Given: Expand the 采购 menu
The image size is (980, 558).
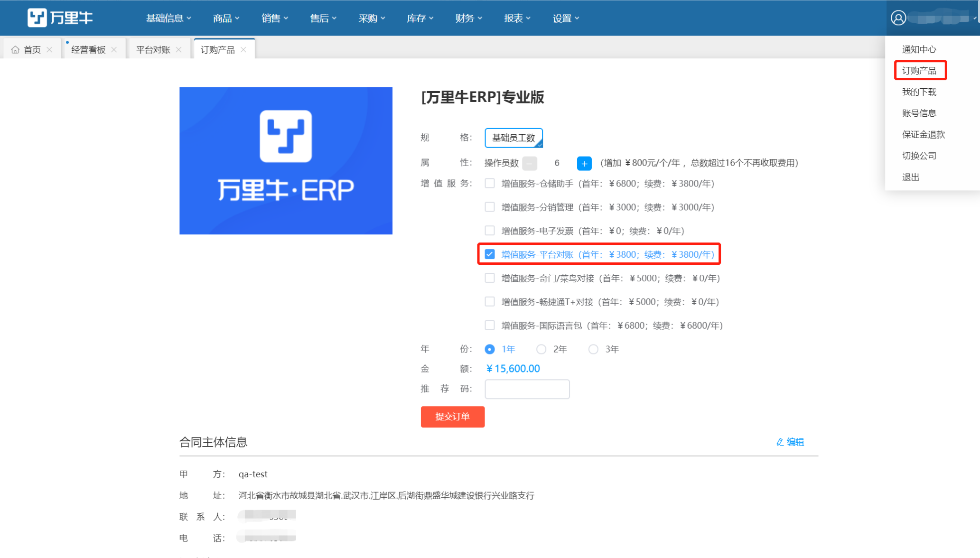Looking at the screenshot, I should click(x=372, y=18).
